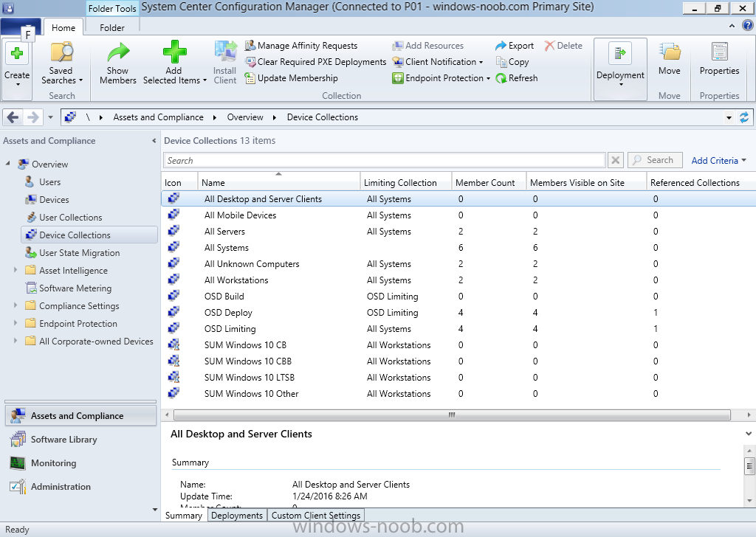Image resolution: width=756 pixels, height=537 pixels.
Task: Open Add Criteria dropdown
Action: coord(718,160)
